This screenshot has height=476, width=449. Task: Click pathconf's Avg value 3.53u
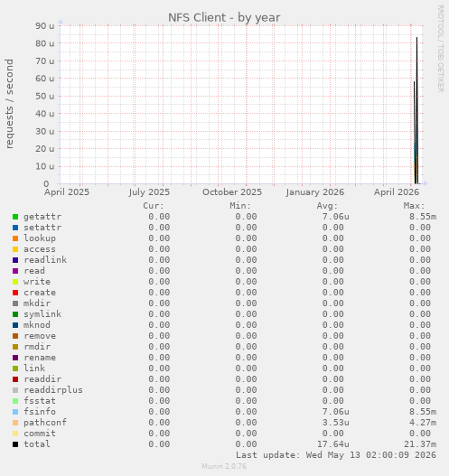point(335,423)
